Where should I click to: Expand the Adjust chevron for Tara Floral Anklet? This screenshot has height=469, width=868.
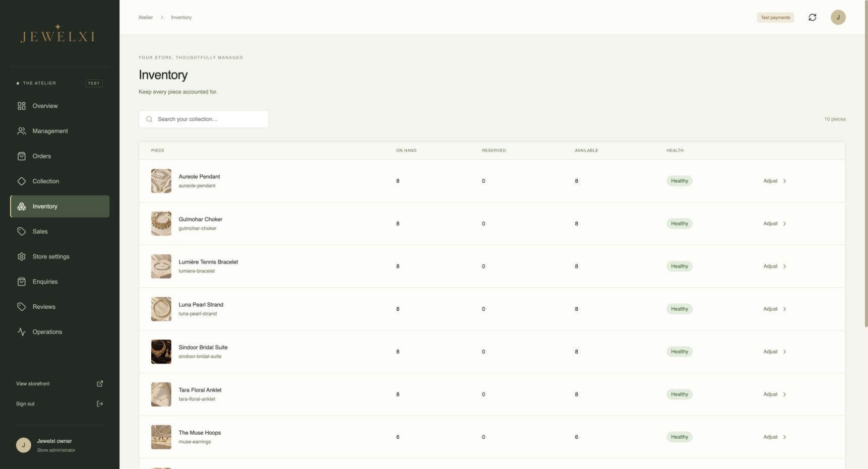tap(785, 394)
